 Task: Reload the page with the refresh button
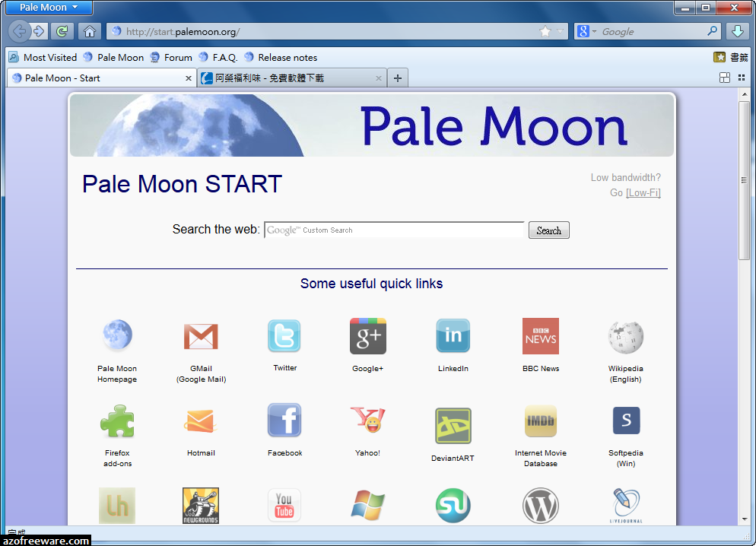tap(62, 31)
